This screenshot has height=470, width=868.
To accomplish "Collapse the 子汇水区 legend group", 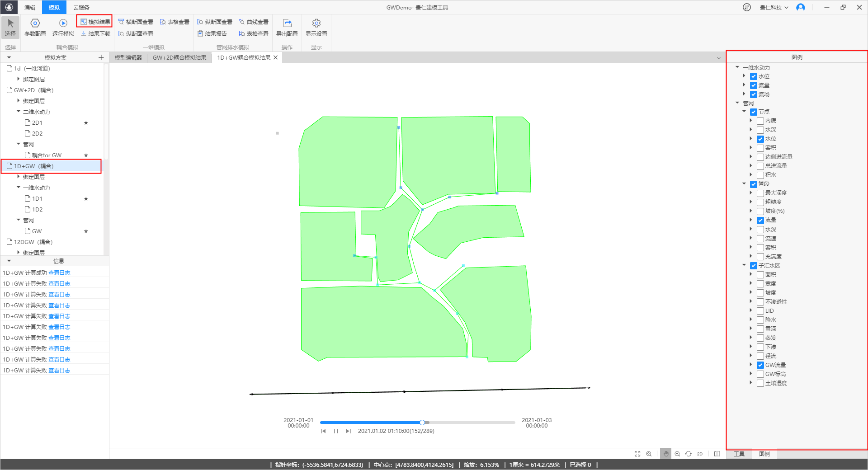I will point(744,265).
